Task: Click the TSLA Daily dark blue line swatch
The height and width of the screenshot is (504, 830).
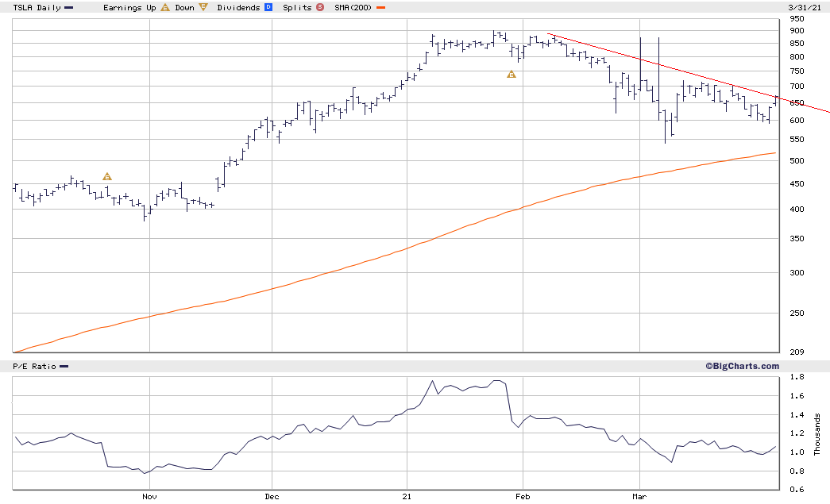Action: [x=69, y=7]
